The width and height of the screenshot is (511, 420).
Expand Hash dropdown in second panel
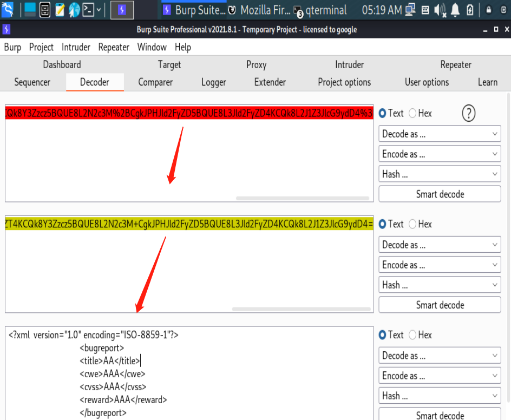440,285
